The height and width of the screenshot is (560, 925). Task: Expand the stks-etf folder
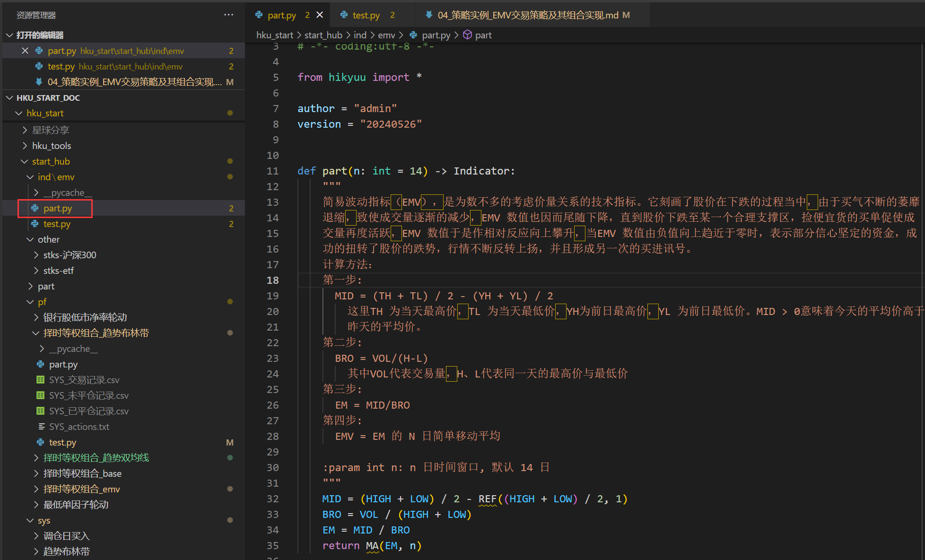tap(58, 271)
